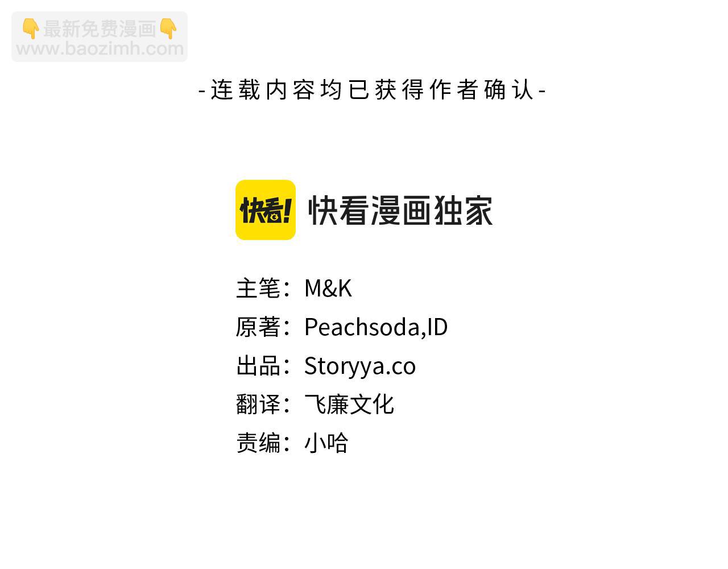
Task: Click the 飞廉文化 translator name
Action: pyautogui.click(x=349, y=404)
